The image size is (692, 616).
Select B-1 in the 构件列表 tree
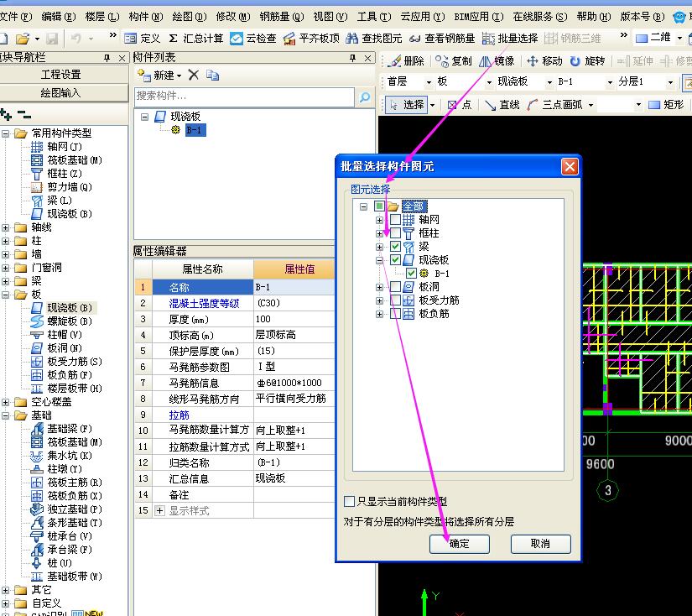click(x=195, y=130)
